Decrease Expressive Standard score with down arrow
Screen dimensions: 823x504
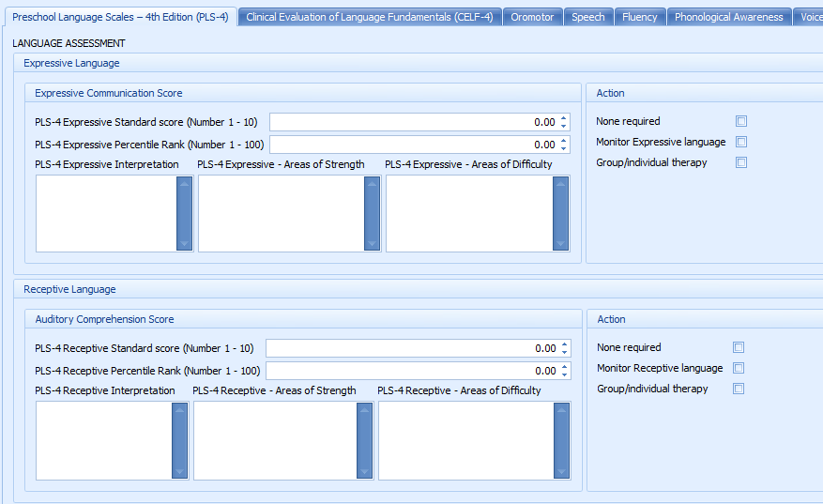(564, 126)
